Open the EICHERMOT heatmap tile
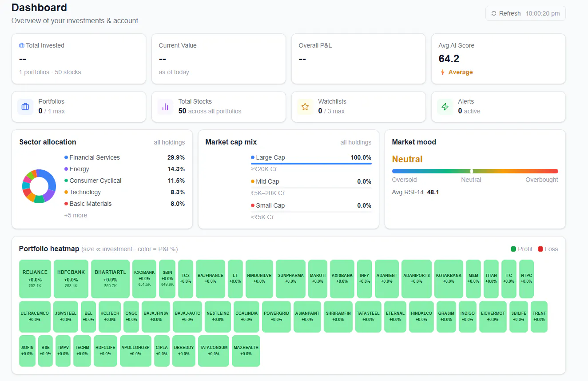The width and height of the screenshot is (588, 381). [493, 317]
